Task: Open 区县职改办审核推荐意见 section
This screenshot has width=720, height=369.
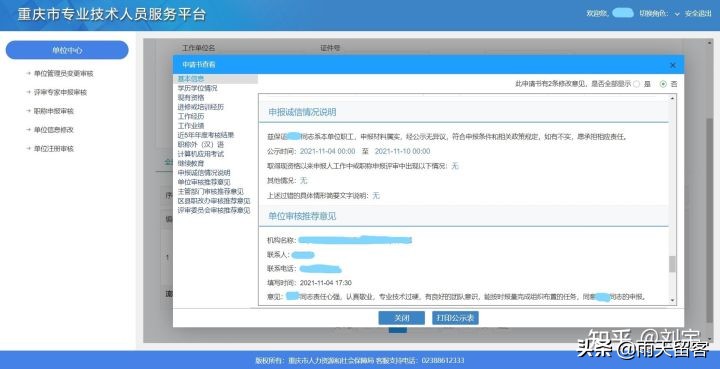Action: [x=214, y=201]
